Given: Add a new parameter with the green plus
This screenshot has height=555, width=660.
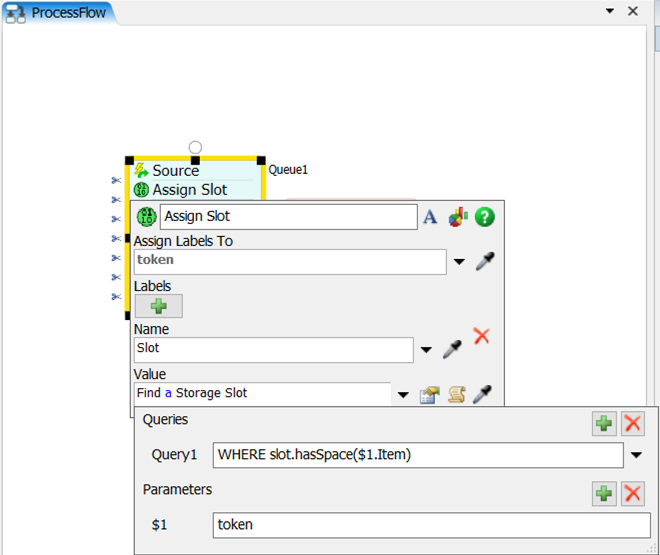Looking at the screenshot, I should pos(604,492).
